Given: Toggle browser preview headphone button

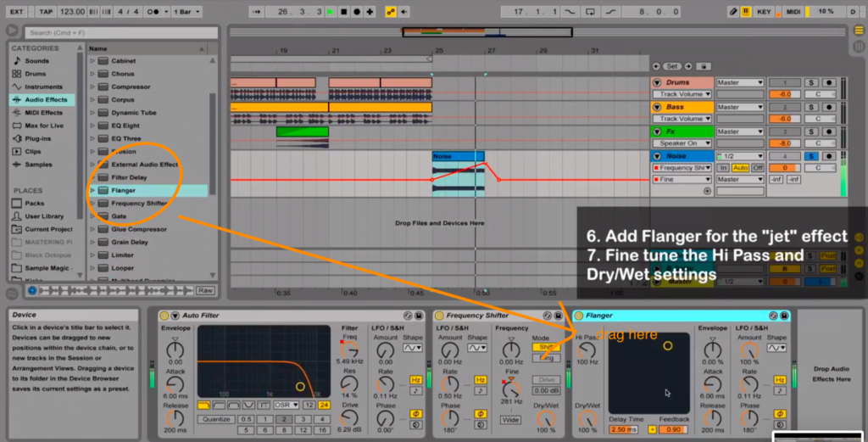Looking at the screenshot, I should pos(32,290).
